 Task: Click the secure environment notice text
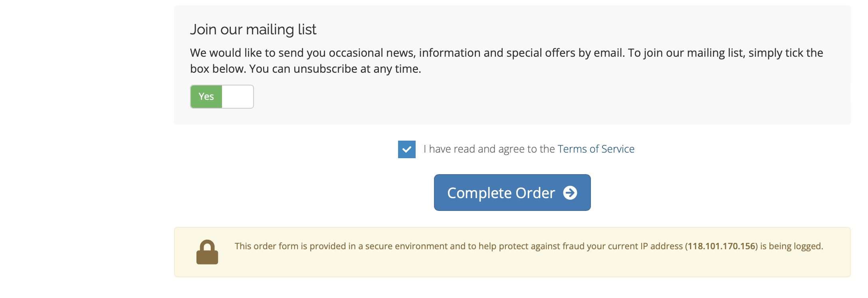coord(529,246)
